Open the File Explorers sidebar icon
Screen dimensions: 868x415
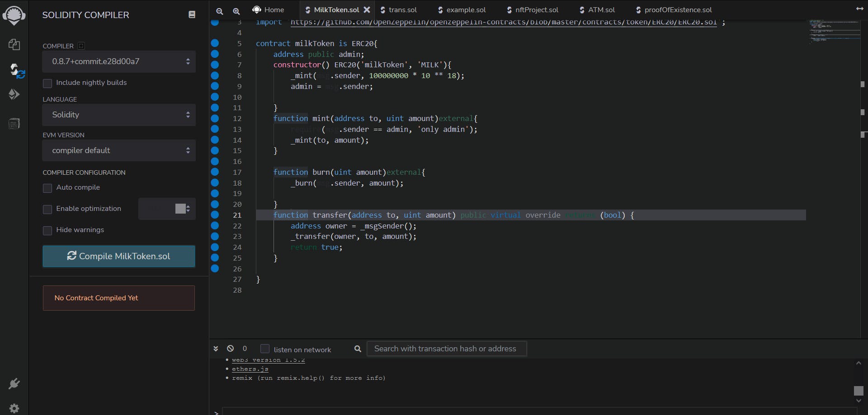14,44
